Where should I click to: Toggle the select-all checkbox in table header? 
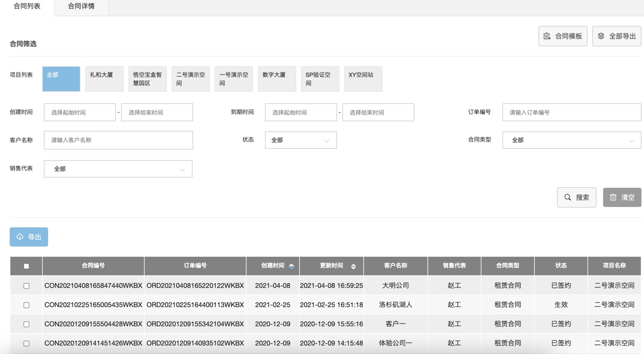click(x=26, y=266)
